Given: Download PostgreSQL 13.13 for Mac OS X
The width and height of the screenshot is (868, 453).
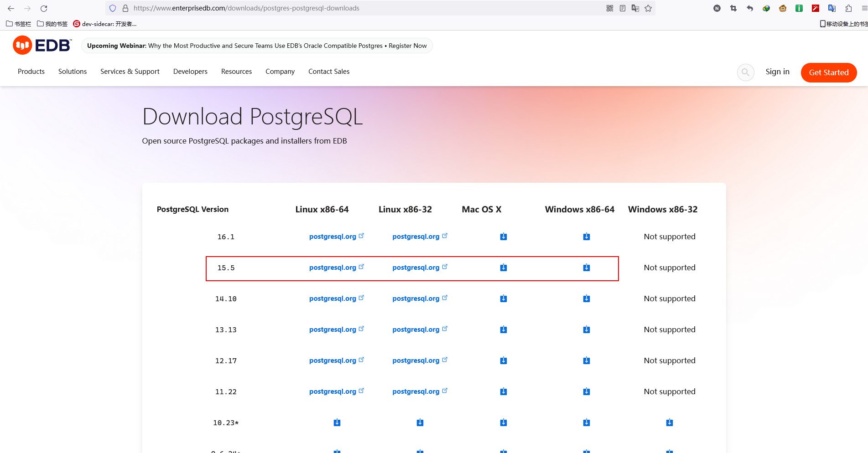Looking at the screenshot, I should (x=504, y=329).
